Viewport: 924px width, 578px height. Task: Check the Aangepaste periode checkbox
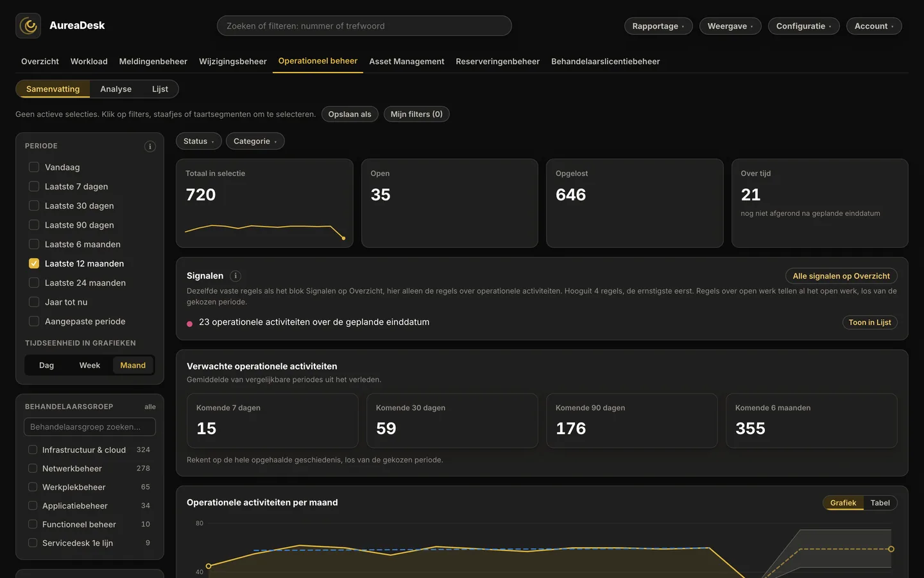[34, 321]
